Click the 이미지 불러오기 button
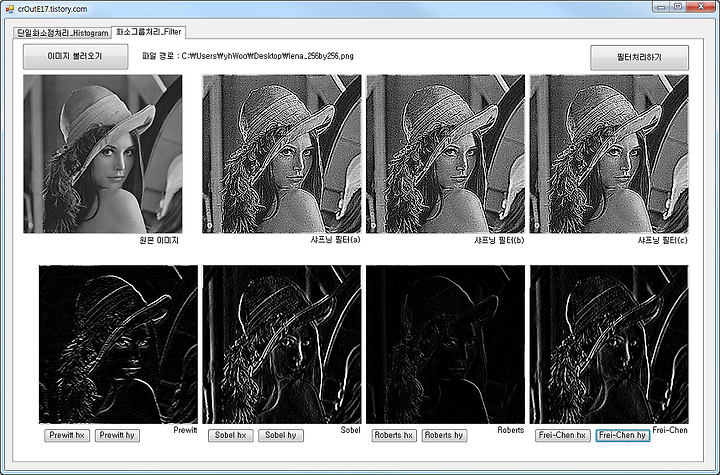Screen dimensions: 720x475 pos(75,57)
